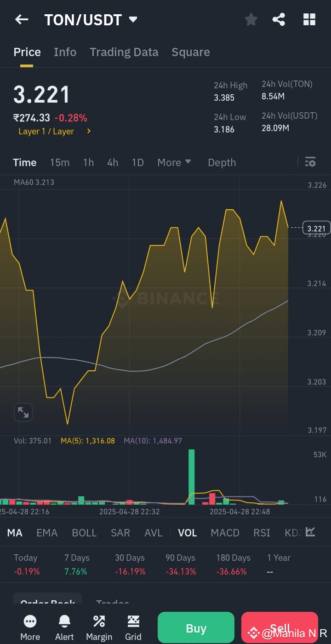The width and height of the screenshot is (331, 644).
Task: Expand the More intervals dropdown
Action: [x=174, y=162]
